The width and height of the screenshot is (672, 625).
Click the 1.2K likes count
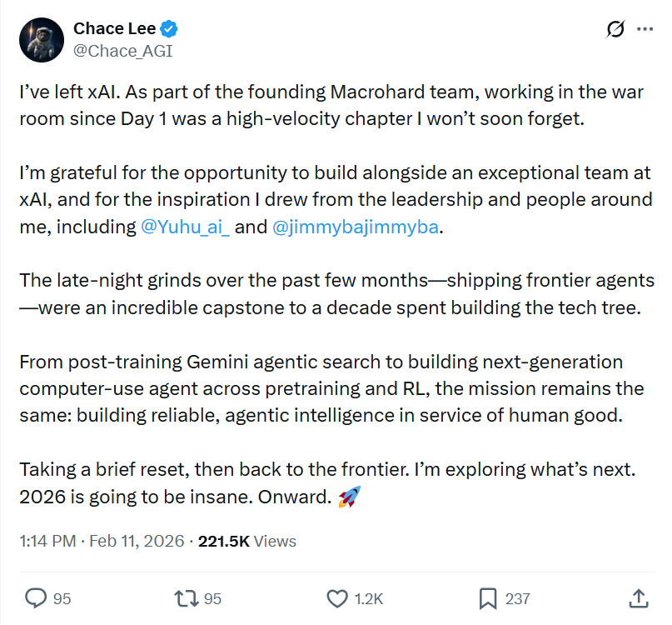pyautogui.click(x=367, y=598)
